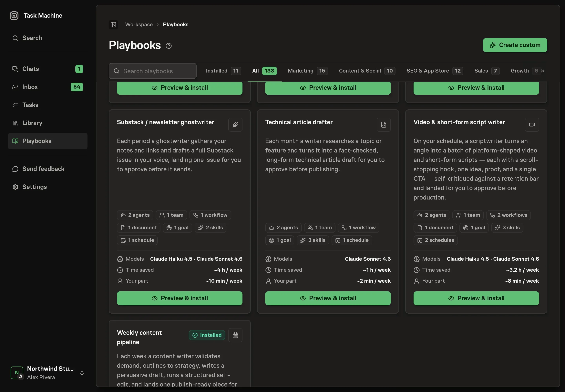Click the Video script writer camera icon

532,124
